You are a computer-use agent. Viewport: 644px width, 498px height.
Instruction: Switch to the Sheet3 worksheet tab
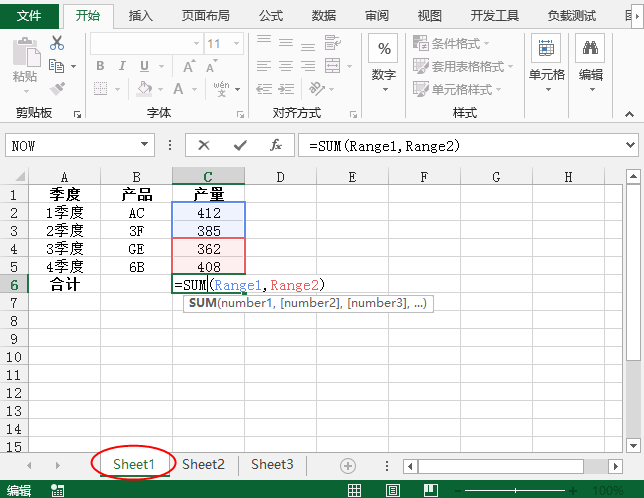pos(272,464)
